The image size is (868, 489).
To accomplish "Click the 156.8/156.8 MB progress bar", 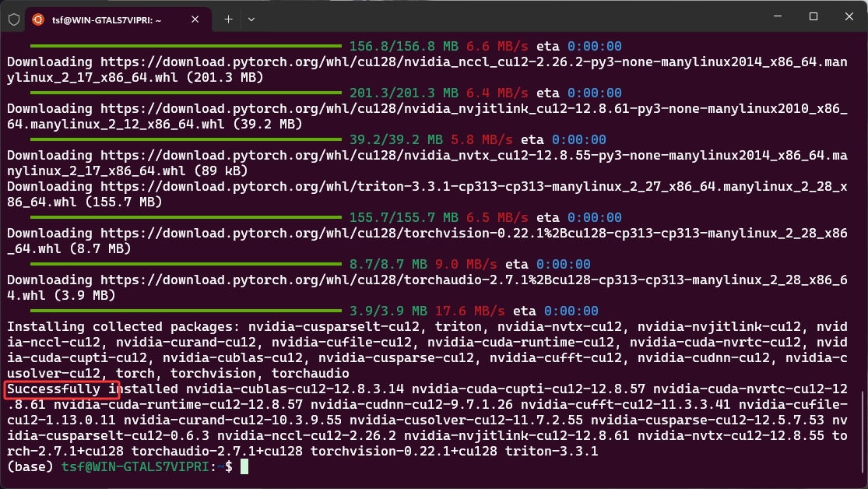I will tap(186, 46).
